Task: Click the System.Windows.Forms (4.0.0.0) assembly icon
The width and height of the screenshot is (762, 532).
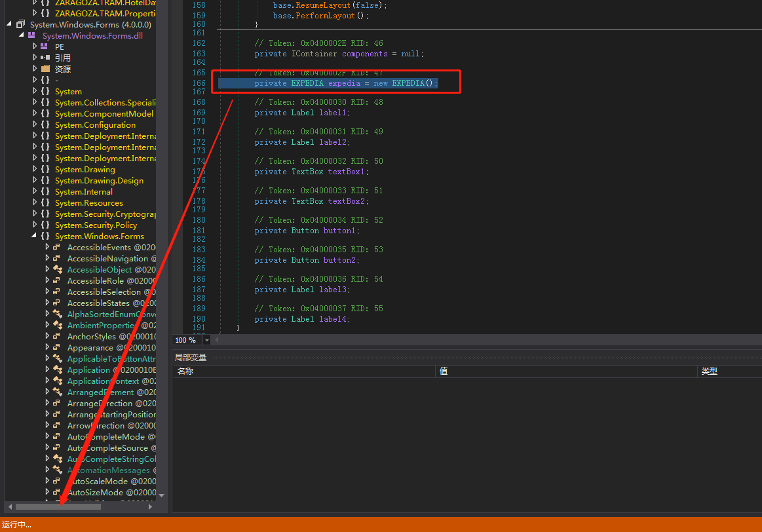Action: pos(20,24)
